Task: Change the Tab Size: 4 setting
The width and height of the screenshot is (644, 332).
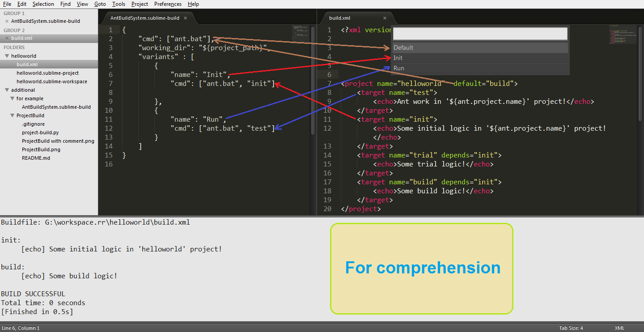Action: click(x=571, y=328)
